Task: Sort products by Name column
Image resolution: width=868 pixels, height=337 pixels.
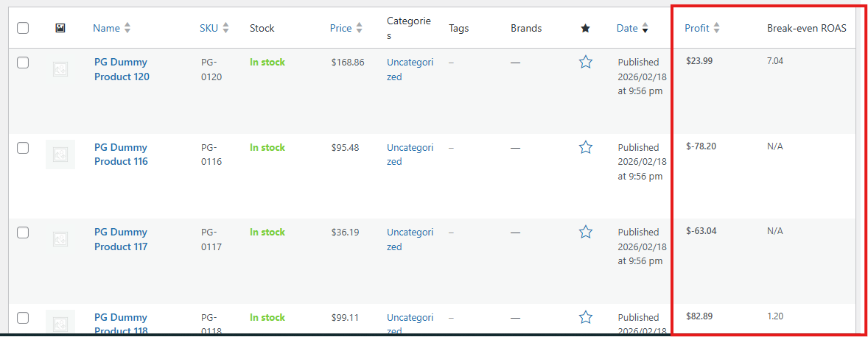Action: click(106, 28)
